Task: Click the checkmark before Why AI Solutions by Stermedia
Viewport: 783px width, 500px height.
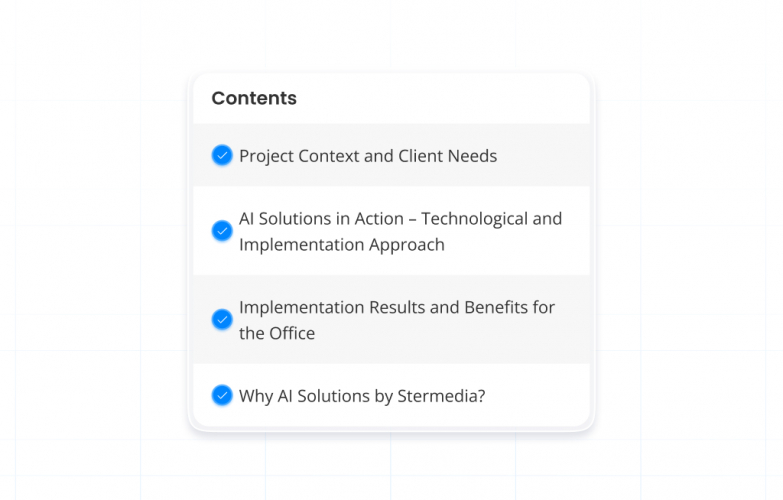Action: click(222, 395)
